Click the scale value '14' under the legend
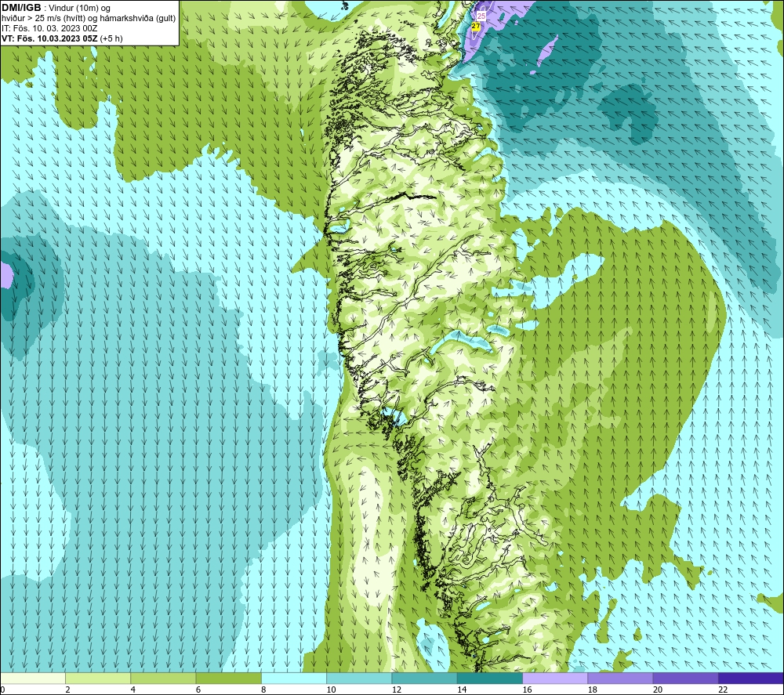Viewport: 784px width, 695px height. pos(462,690)
